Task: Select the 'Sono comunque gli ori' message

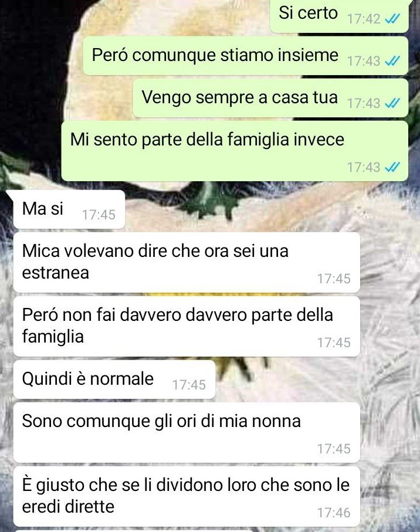Action: 187,433
